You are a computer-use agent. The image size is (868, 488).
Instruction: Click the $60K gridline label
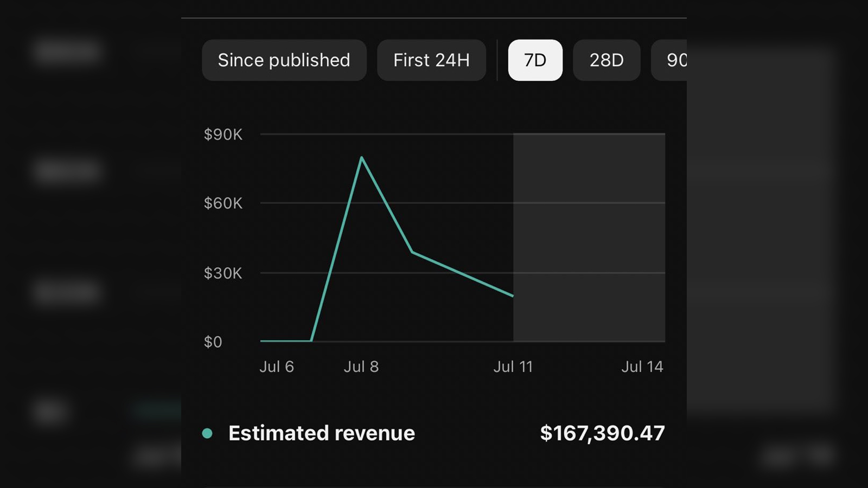coord(223,203)
